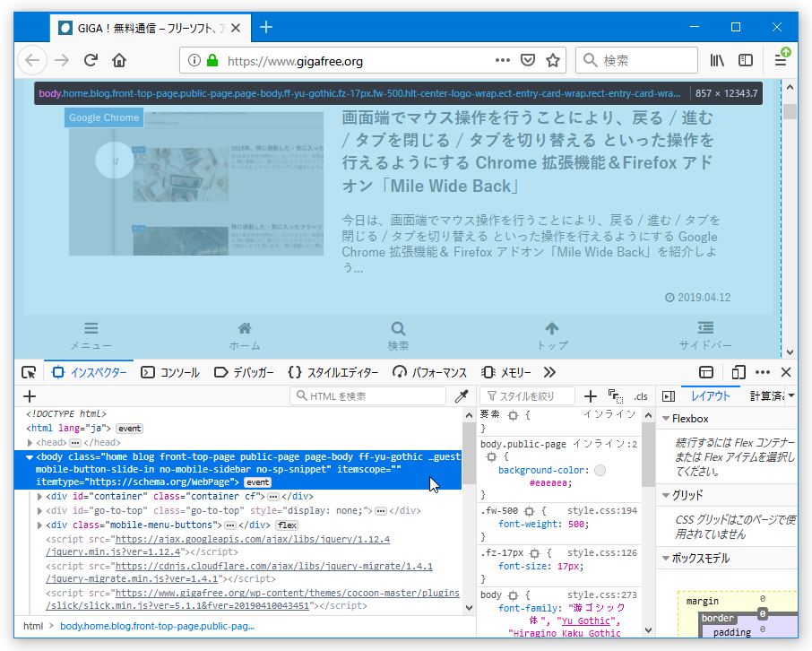Click メニュー icon on the page

pyautogui.click(x=91, y=336)
